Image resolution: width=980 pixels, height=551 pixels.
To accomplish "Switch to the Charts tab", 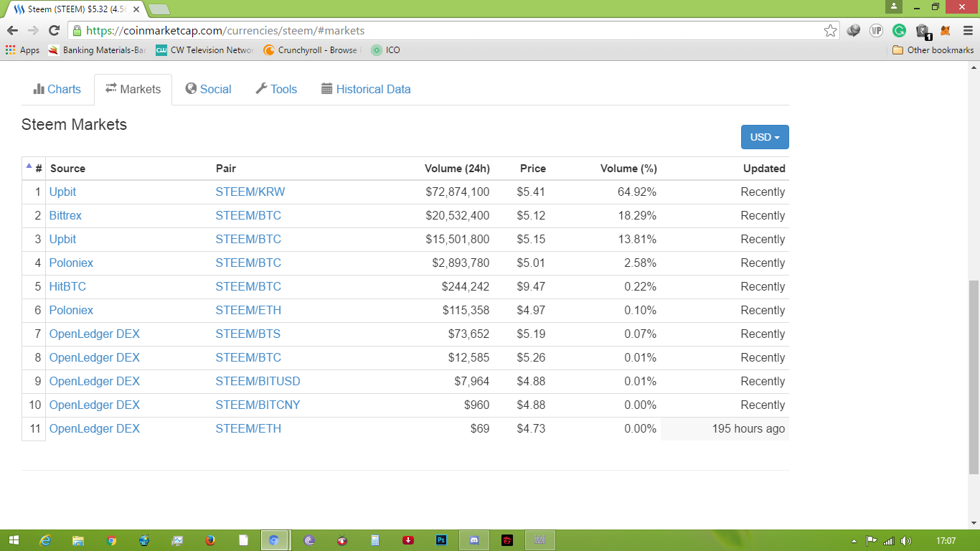I will [x=57, y=89].
